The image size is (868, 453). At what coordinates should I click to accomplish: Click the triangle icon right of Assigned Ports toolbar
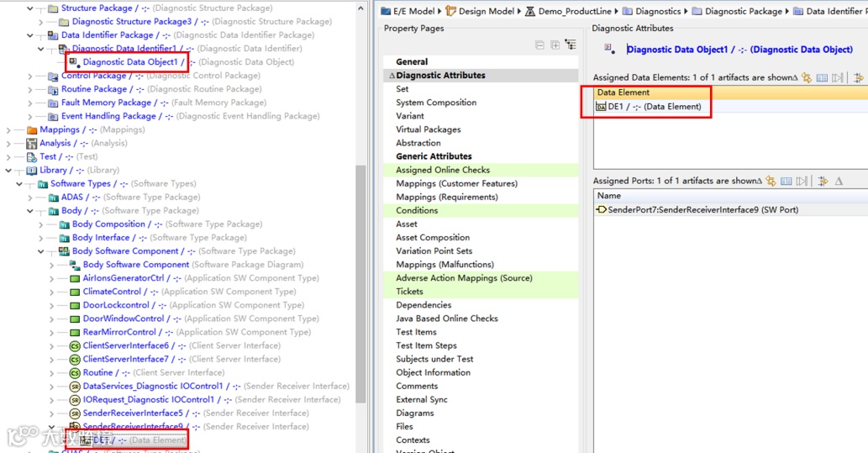pos(839,181)
